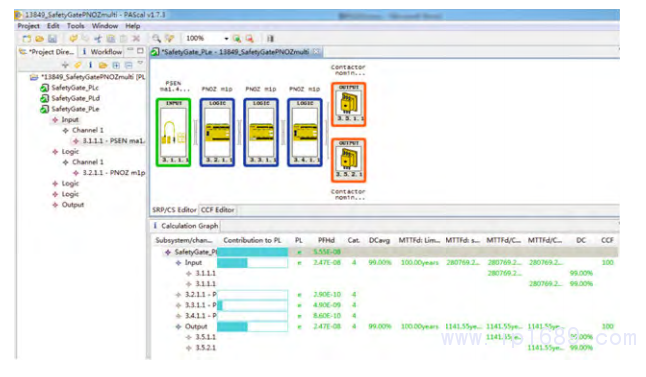Collapse the Input node in the project tree
The width and height of the screenshot is (646, 377).
tap(55, 120)
